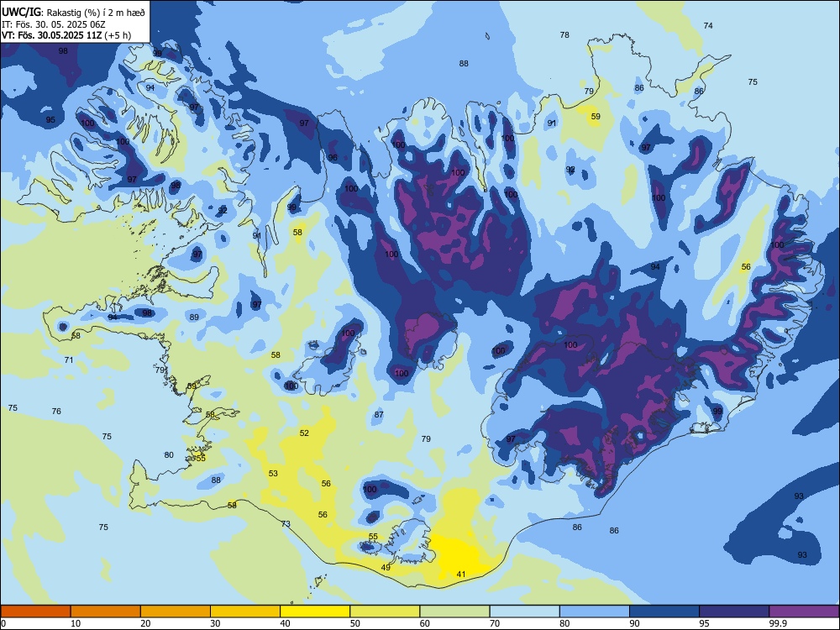The height and width of the screenshot is (630, 840).
Task: Click the humidity value '71' on the map
Action: pos(69,360)
